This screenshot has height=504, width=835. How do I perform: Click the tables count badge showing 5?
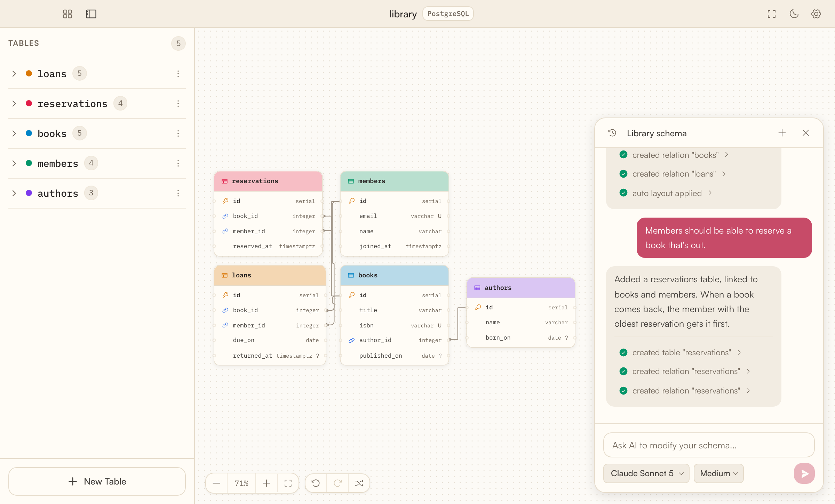(x=178, y=43)
